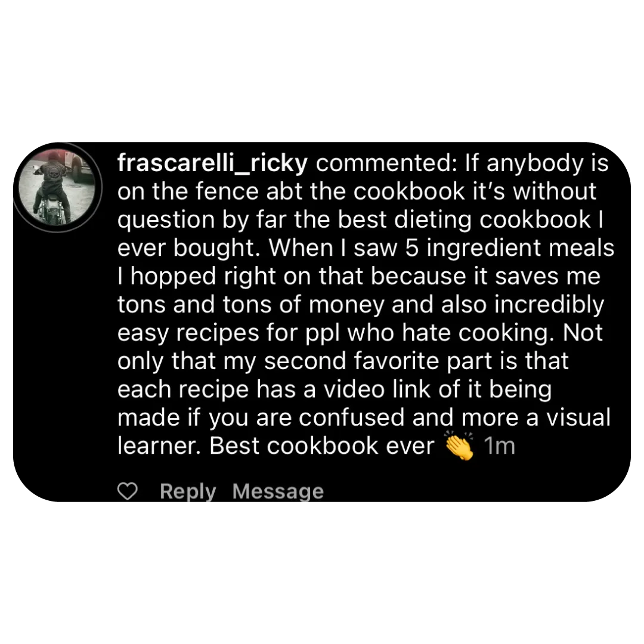Click "hate cooking" in the comment
The image size is (644, 644).
(x=475, y=333)
